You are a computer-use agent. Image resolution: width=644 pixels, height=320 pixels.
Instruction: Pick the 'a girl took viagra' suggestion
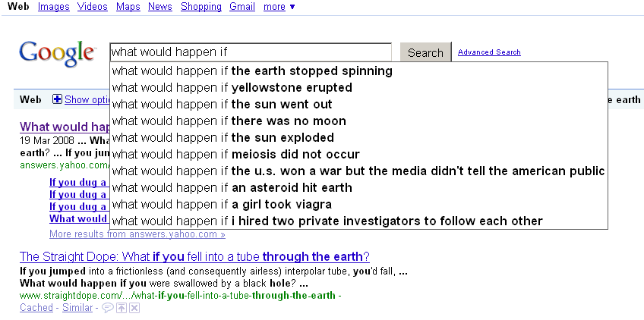point(358,204)
